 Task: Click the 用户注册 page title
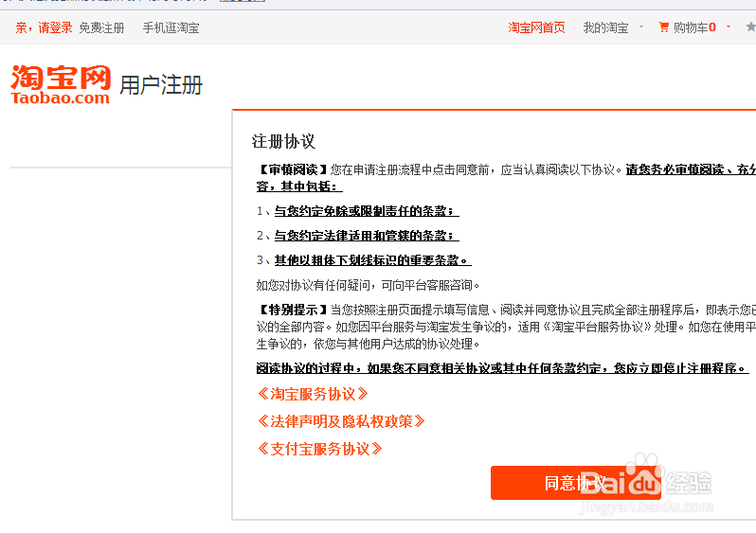(161, 85)
